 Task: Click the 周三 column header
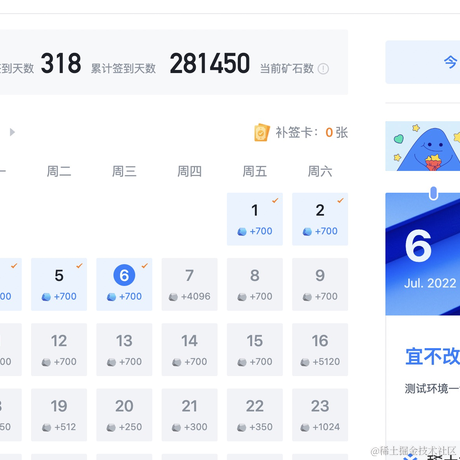pyautogui.click(x=124, y=171)
